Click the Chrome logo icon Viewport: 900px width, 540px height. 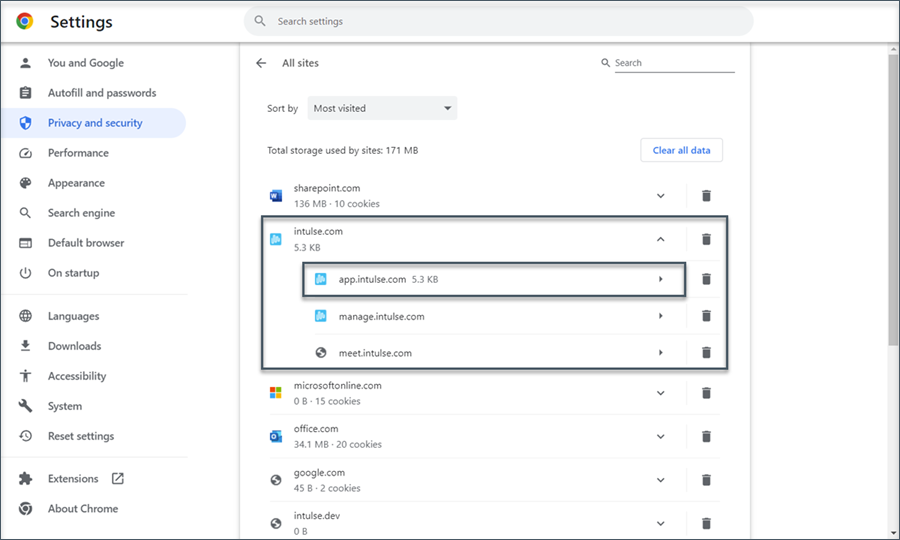pyautogui.click(x=25, y=21)
